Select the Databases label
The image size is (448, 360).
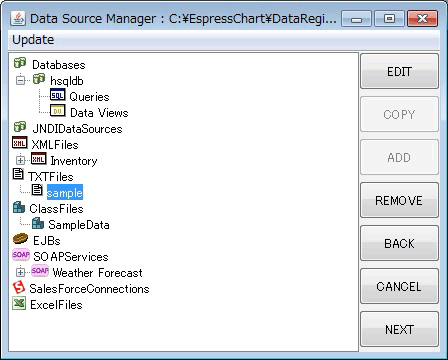click(x=59, y=65)
